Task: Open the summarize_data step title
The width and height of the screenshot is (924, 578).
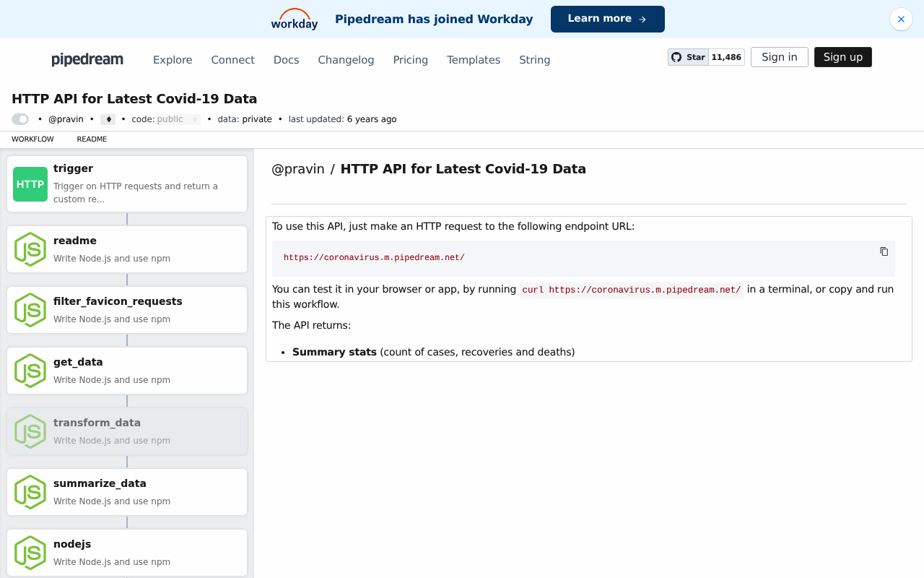Action: [x=100, y=483]
